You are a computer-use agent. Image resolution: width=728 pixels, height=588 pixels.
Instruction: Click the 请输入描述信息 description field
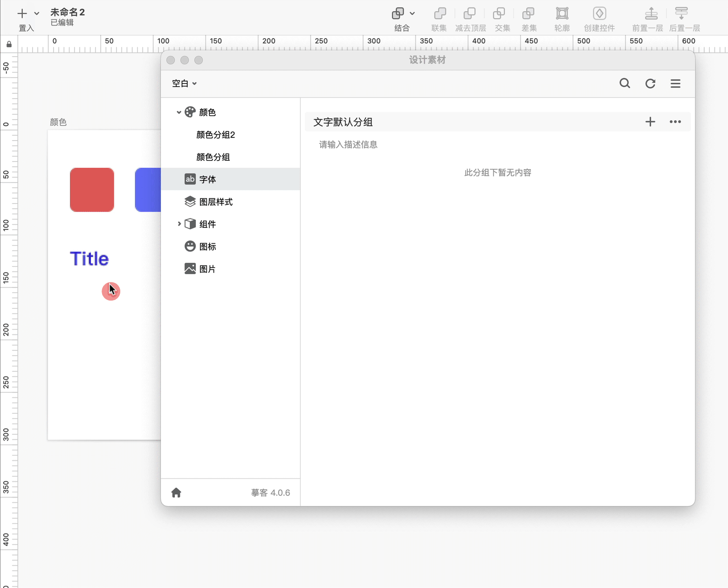click(x=348, y=144)
